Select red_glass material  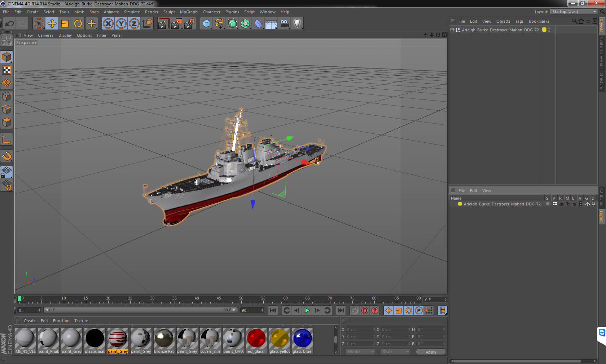tap(256, 341)
